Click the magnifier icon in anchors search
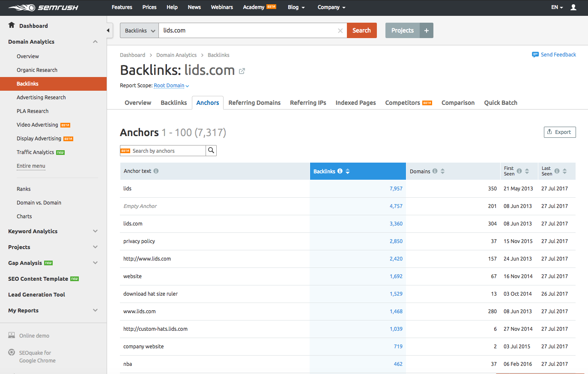This screenshot has height=374, width=588. (x=211, y=151)
